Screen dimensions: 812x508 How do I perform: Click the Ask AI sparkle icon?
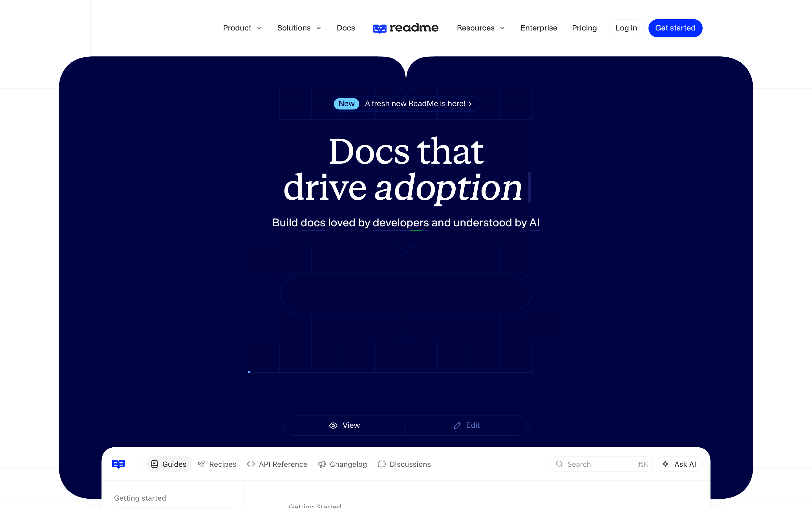pos(666,464)
